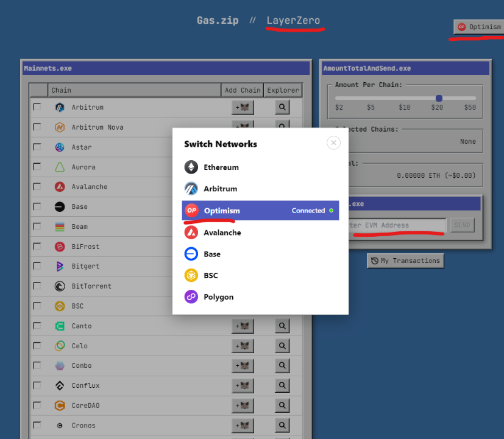The width and height of the screenshot is (504, 439).
Task: Open Cronos explorer search icon
Action: click(282, 425)
